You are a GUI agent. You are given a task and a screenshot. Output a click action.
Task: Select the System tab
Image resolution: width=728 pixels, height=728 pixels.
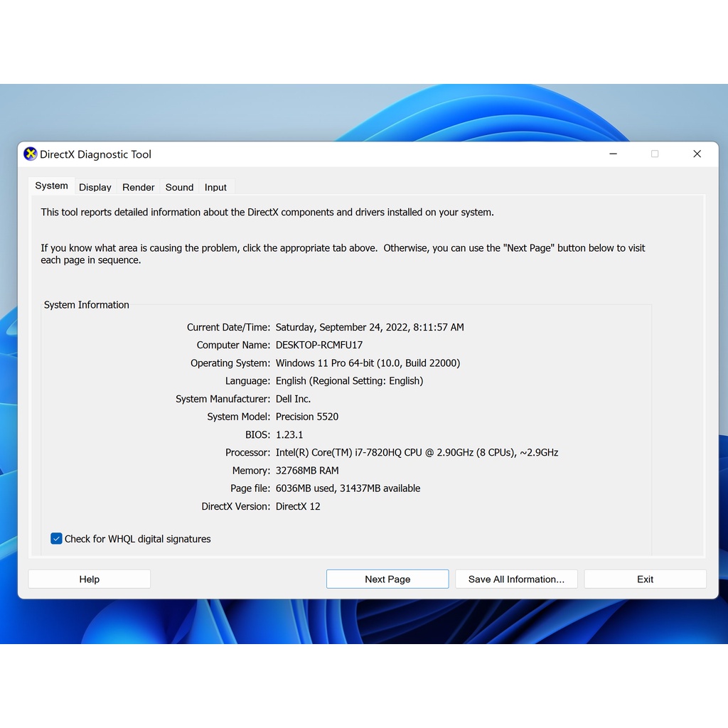pos(51,186)
